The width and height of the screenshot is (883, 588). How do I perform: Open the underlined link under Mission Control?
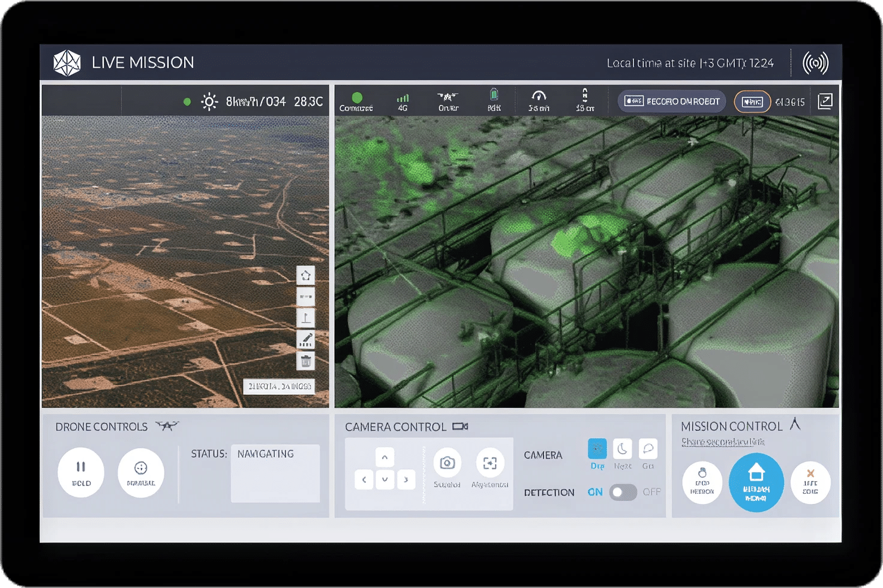723,442
